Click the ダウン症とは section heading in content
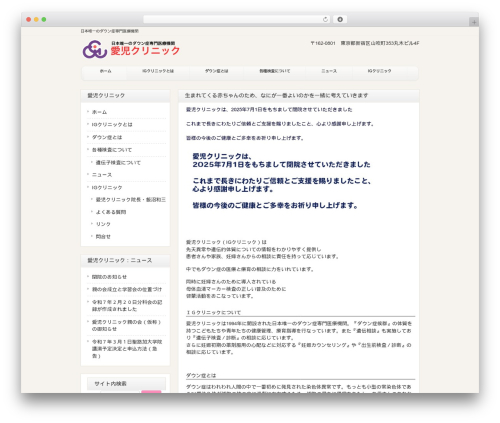 point(201,376)
